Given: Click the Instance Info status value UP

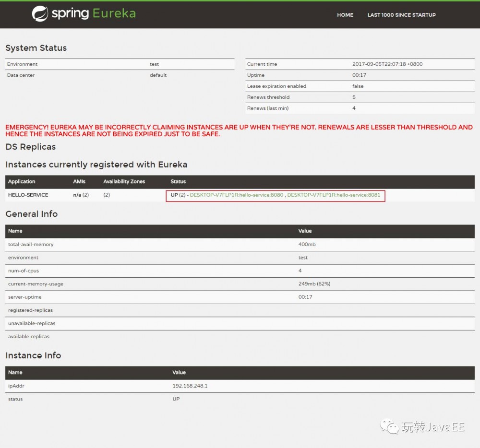Looking at the screenshot, I should (x=176, y=399).
